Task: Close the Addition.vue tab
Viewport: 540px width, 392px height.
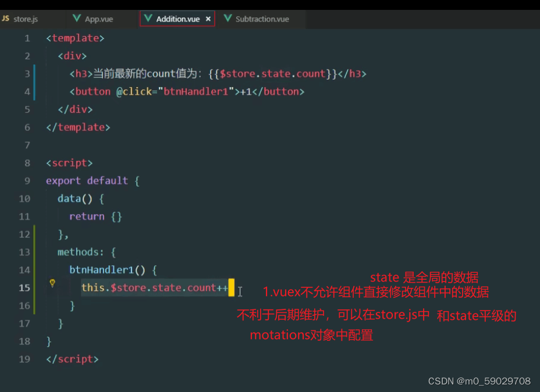Action: pos(208,19)
